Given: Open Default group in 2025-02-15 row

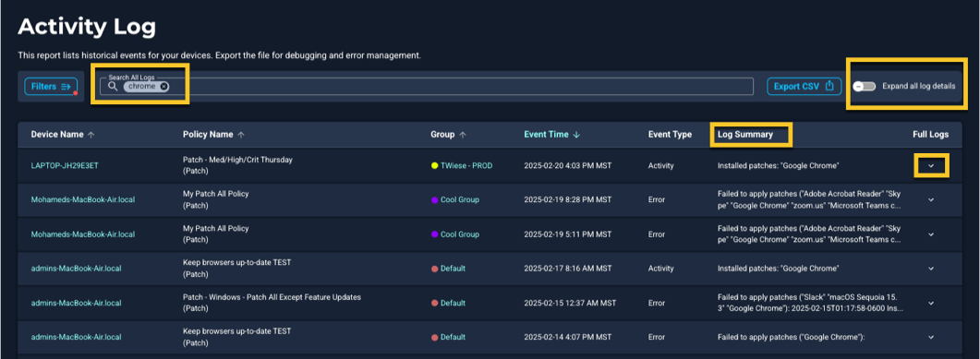Looking at the screenshot, I should [454, 303].
